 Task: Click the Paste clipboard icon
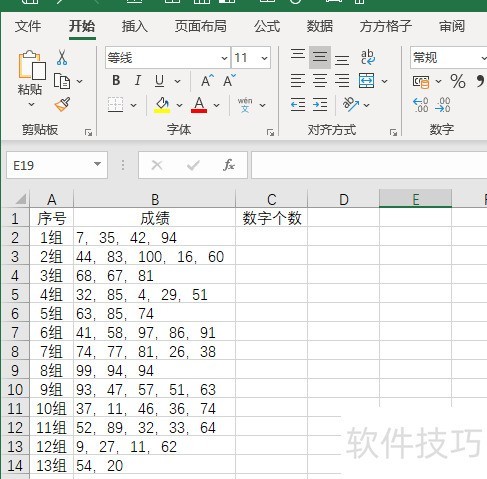(x=31, y=65)
